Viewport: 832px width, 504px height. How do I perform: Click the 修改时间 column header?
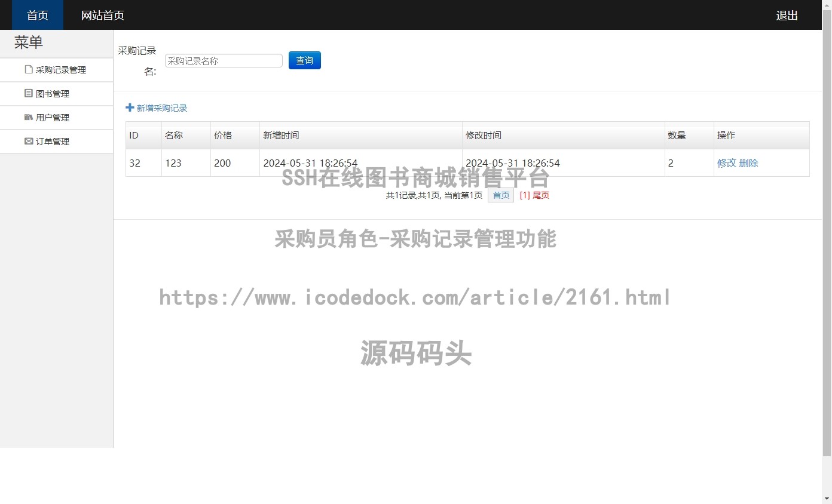[564, 136]
